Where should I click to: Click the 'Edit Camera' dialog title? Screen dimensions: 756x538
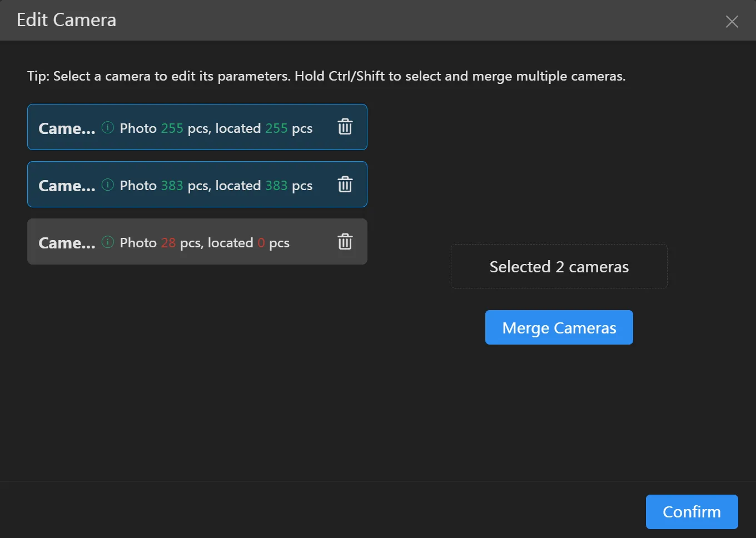coord(66,20)
